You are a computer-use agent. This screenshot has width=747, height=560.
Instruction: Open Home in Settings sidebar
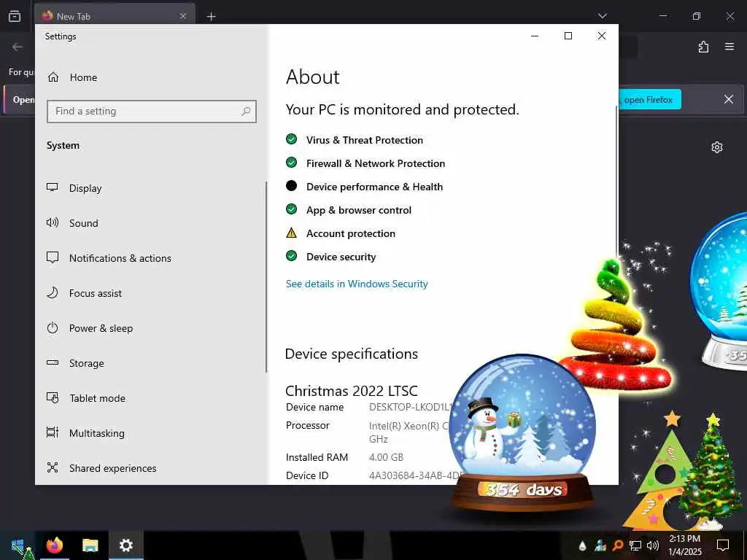tap(72, 77)
